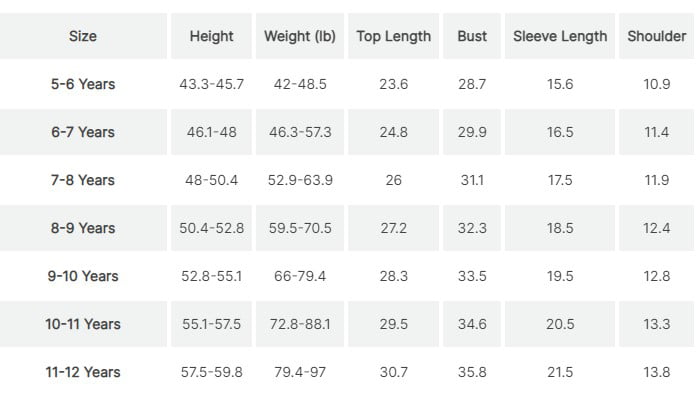
Task: Click the Size column header
Action: tap(83, 36)
